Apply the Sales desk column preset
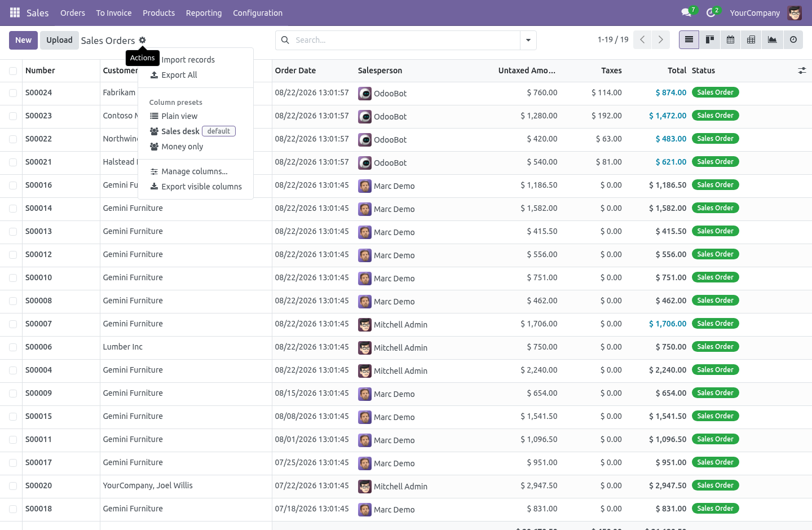Image resolution: width=812 pixels, height=530 pixels. click(196, 131)
